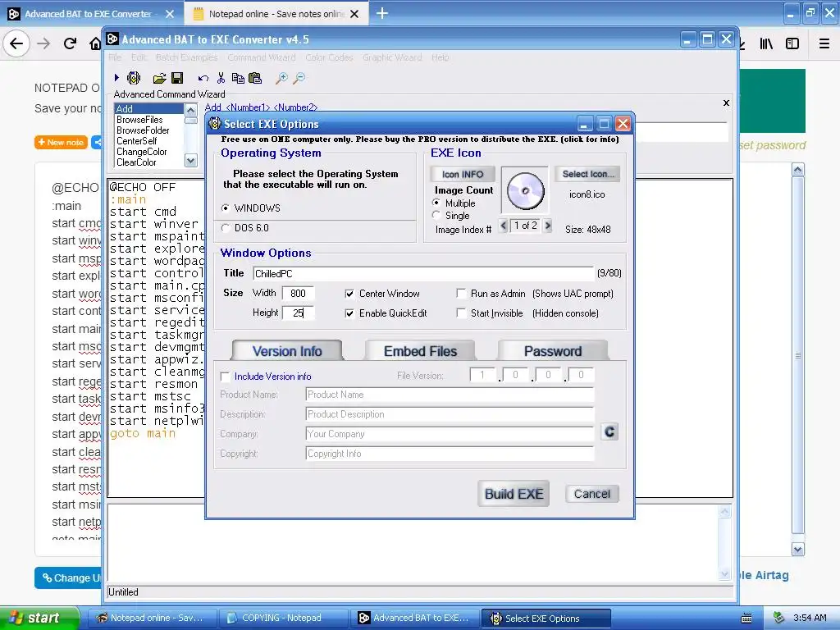The height and width of the screenshot is (630, 840).
Task: Click the Width size input field
Action: coord(299,294)
